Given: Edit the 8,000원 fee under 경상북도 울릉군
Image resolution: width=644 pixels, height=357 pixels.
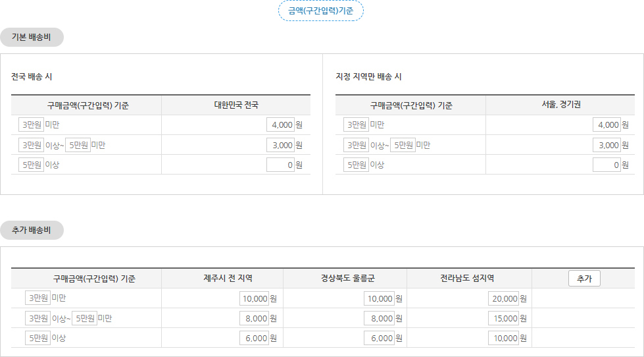Looking at the screenshot, I should coord(379,318).
